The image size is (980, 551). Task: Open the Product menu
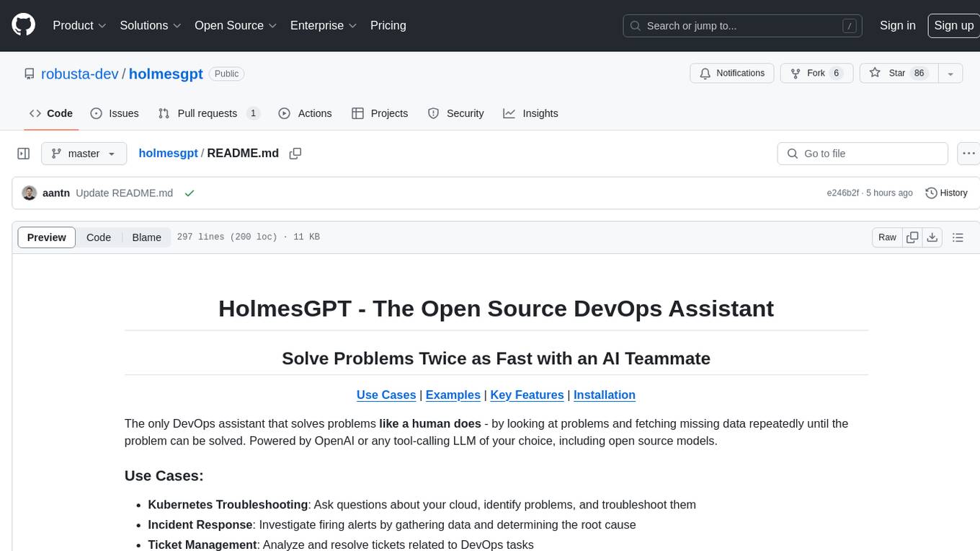coord(79,25)
